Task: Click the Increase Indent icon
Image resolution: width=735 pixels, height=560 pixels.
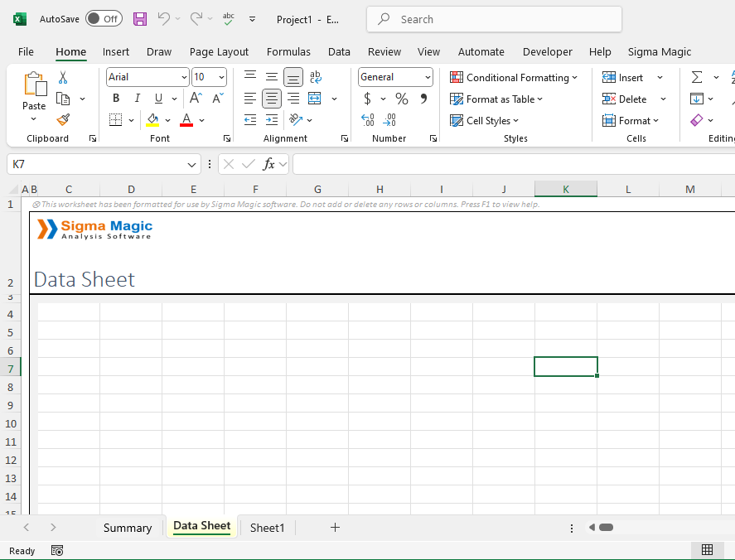Action: point(272,120)
